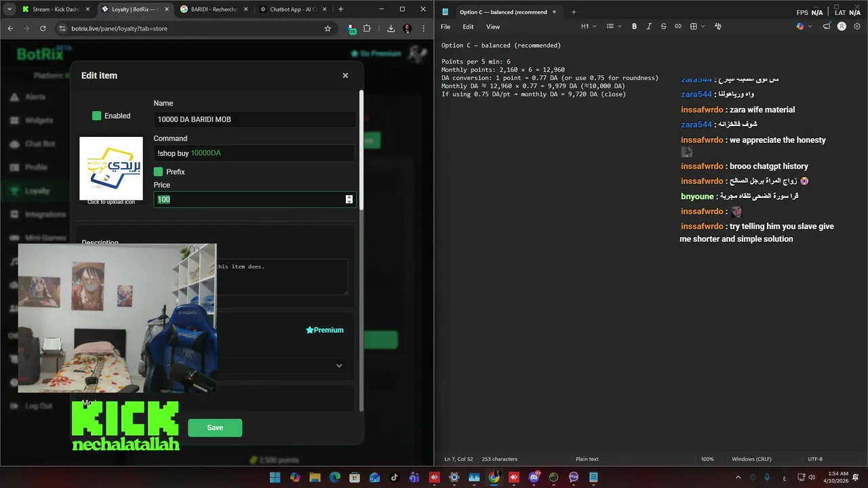Clear formatting in Notepad
Image resolution: width=868 pixels, height=488 pixels.
pyautogui.click(x=717, y=26)
